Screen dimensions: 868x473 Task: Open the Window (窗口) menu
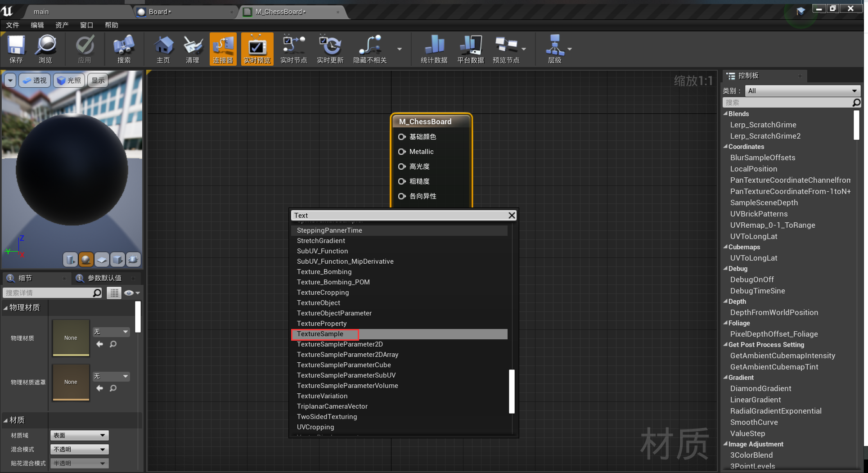86,25
